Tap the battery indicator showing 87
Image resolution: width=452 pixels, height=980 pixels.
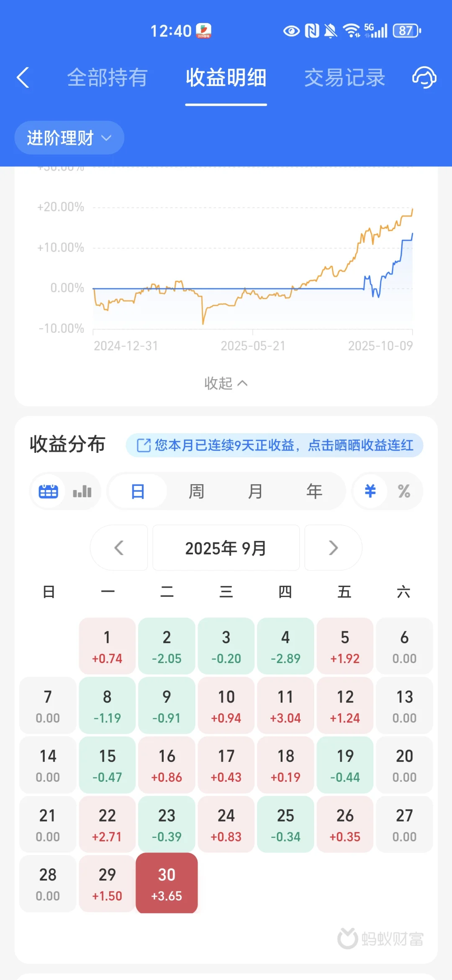pos(406,31)
